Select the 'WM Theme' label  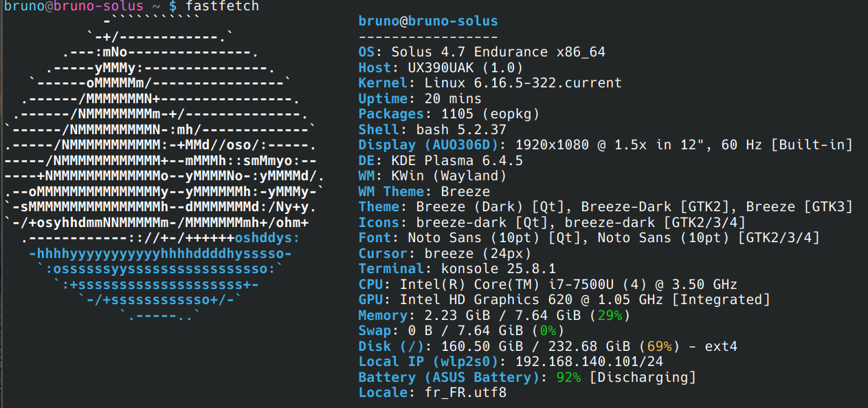(x=391, y=191)
